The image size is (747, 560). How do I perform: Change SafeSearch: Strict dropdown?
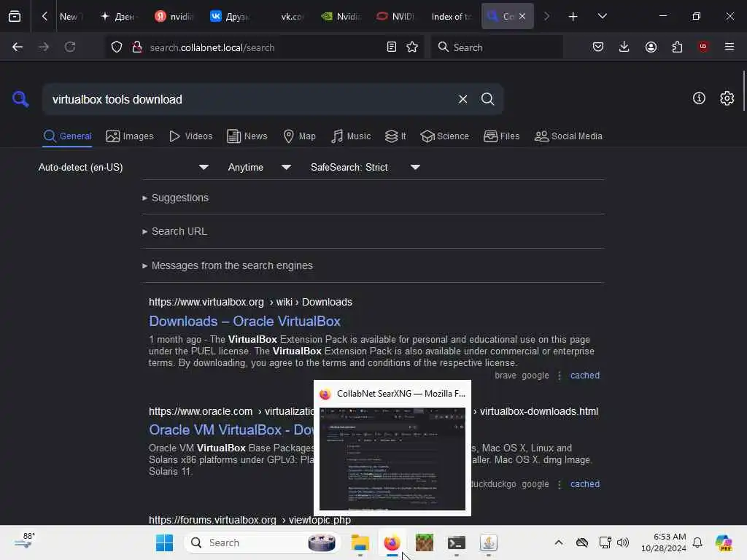(x=365, y=167)
